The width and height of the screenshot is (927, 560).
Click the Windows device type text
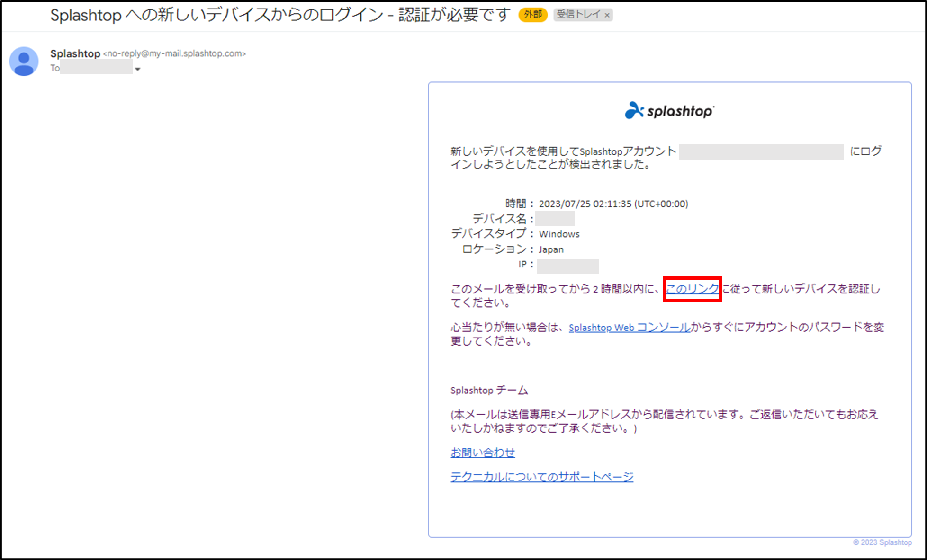coord(559,234)
